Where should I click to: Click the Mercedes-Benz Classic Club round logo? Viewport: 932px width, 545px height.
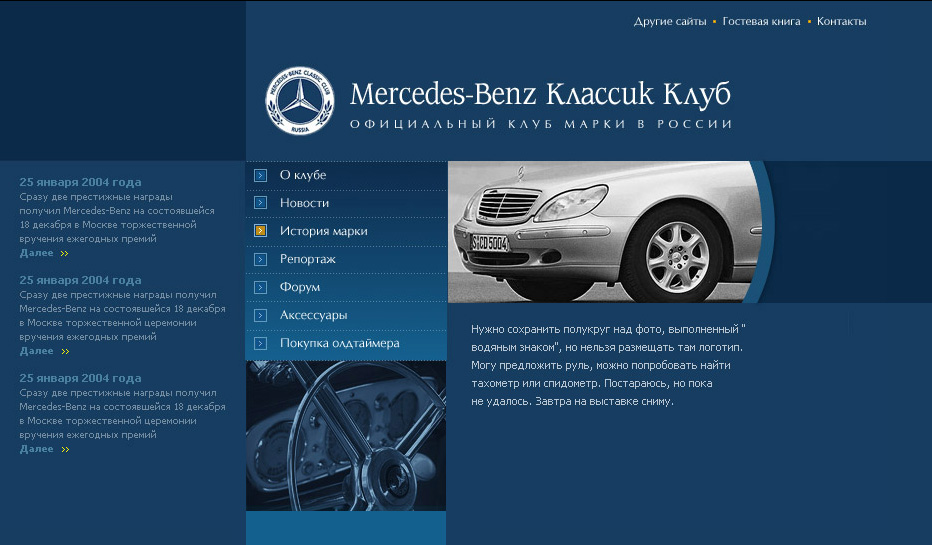pyautogui.click(x=300, y=100)
